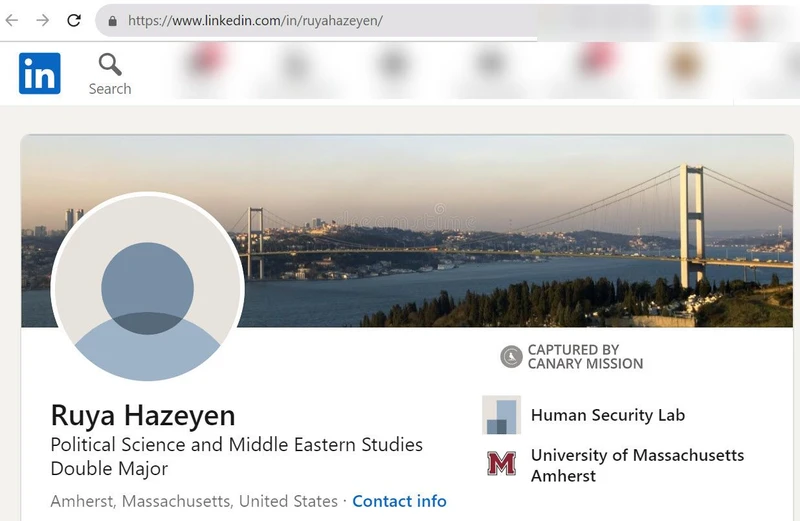Open the LinkedIn home logo

40,73
